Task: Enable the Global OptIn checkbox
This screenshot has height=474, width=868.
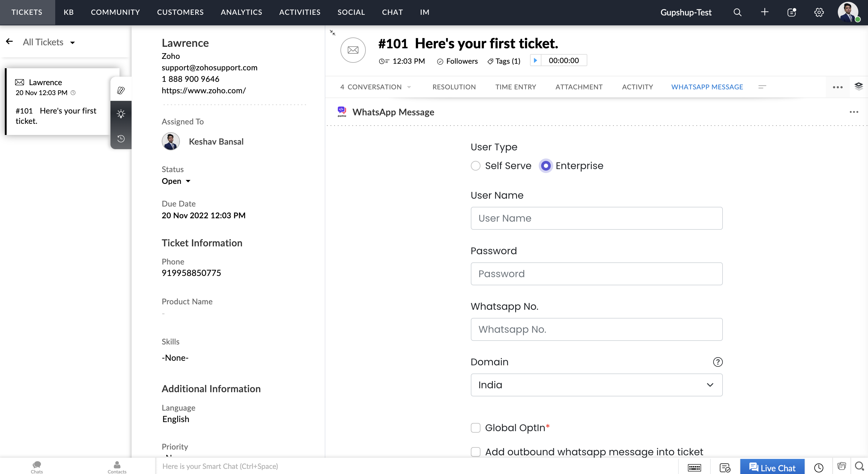Action: (475, 428)
